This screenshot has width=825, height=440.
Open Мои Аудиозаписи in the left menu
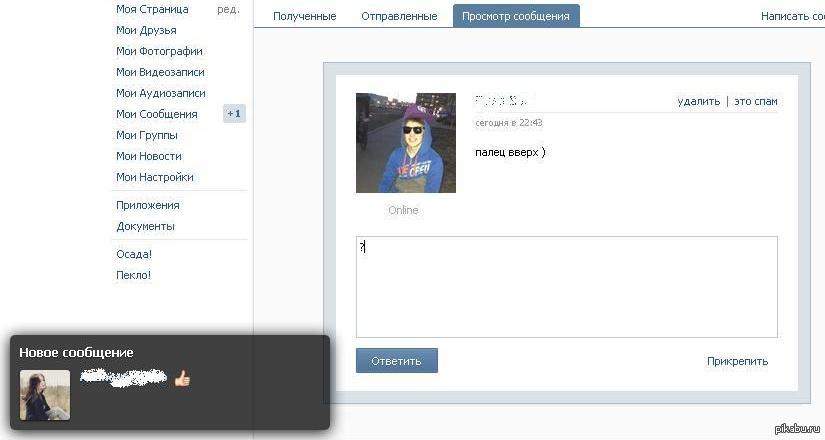coord(161,93)
